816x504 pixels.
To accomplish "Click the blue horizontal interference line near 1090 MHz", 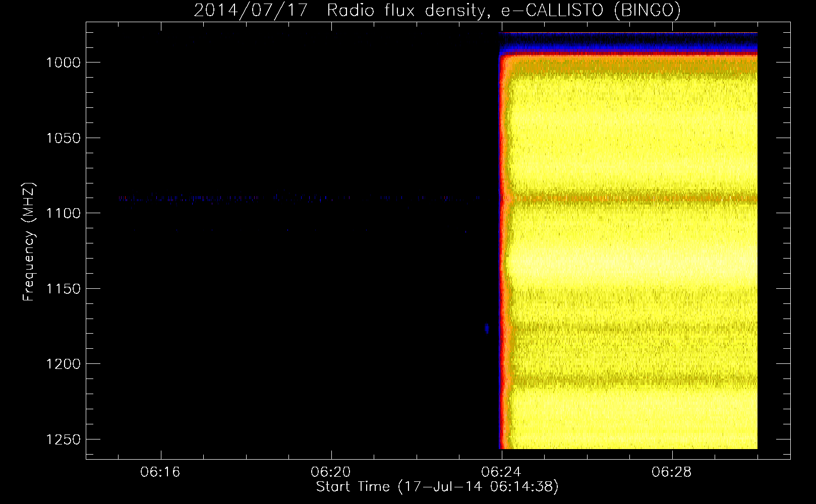I will [299, 199].
